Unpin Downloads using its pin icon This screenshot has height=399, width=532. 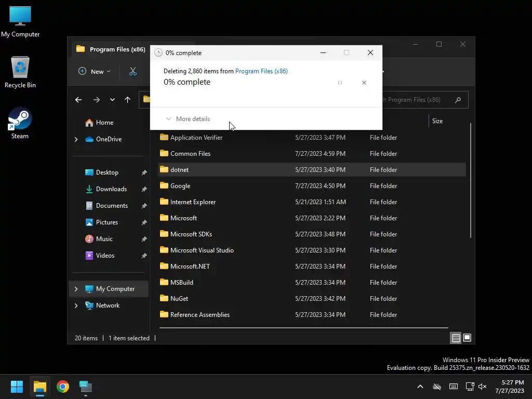pyautogui.click(x=144, y=189)
